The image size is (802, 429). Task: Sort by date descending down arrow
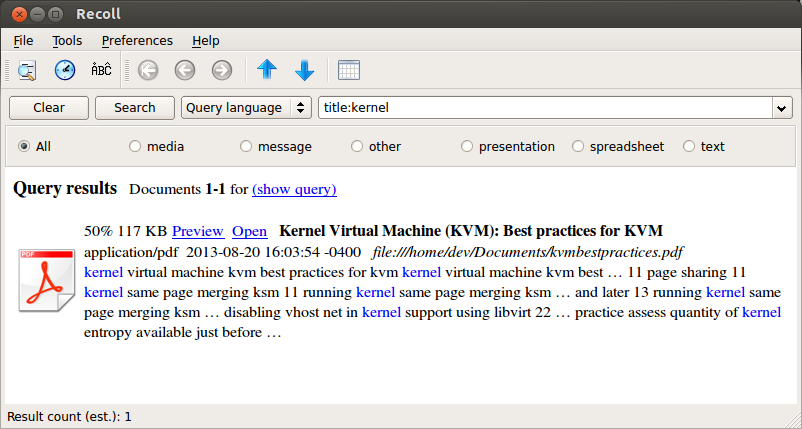[305, 70]
